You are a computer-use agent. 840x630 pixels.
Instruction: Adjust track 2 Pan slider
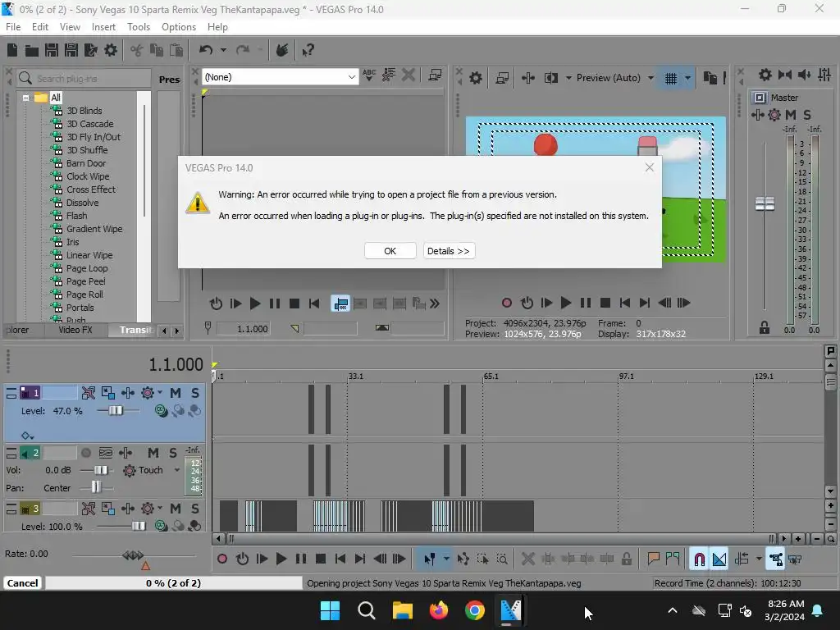click(x=96, y=487)
